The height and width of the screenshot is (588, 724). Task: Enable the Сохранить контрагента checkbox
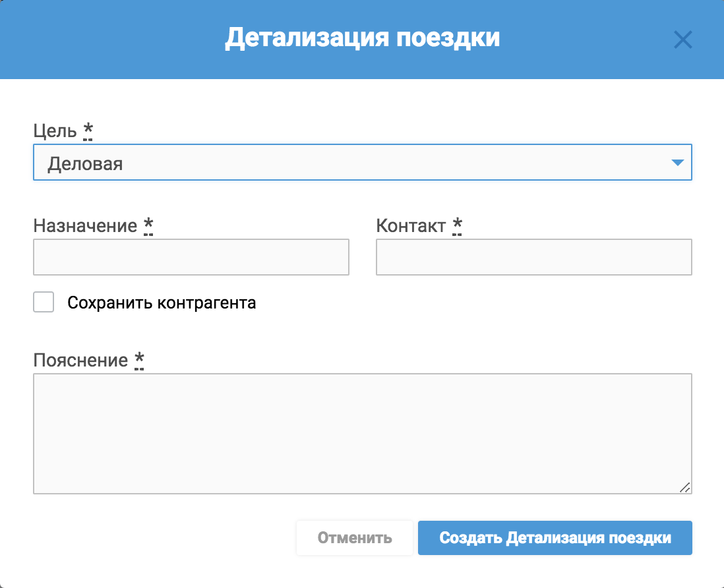[x=44, y=303]
